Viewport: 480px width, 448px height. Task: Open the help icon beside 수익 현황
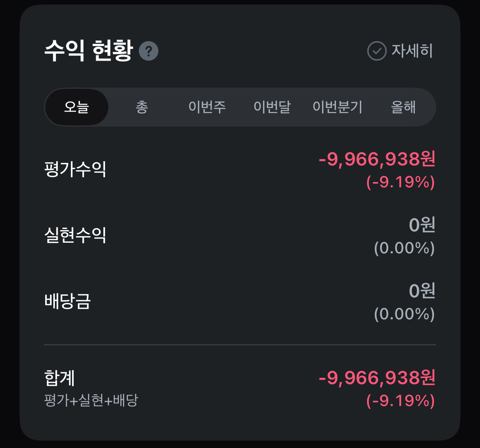(x=149, y=51)
